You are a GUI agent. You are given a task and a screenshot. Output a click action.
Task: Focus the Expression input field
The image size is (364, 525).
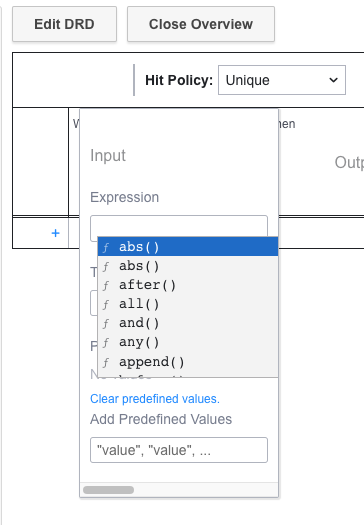179,226
